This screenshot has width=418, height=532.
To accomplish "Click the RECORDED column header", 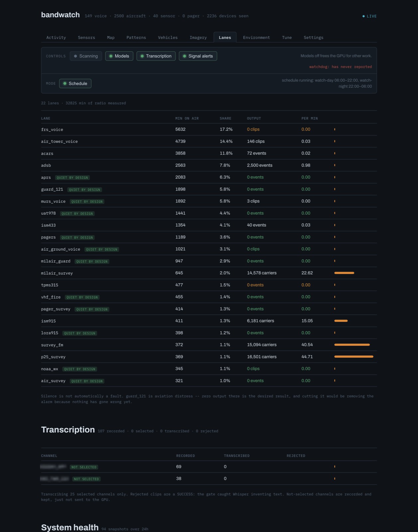I will (x=185, y=456).
